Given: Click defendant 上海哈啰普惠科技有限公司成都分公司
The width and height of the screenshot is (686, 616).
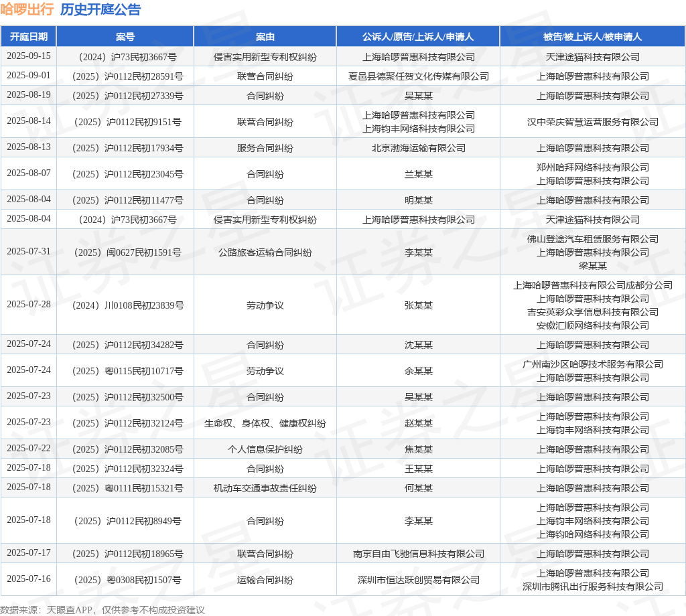Looking at the screenshot, I should click(x=593, y=285).
